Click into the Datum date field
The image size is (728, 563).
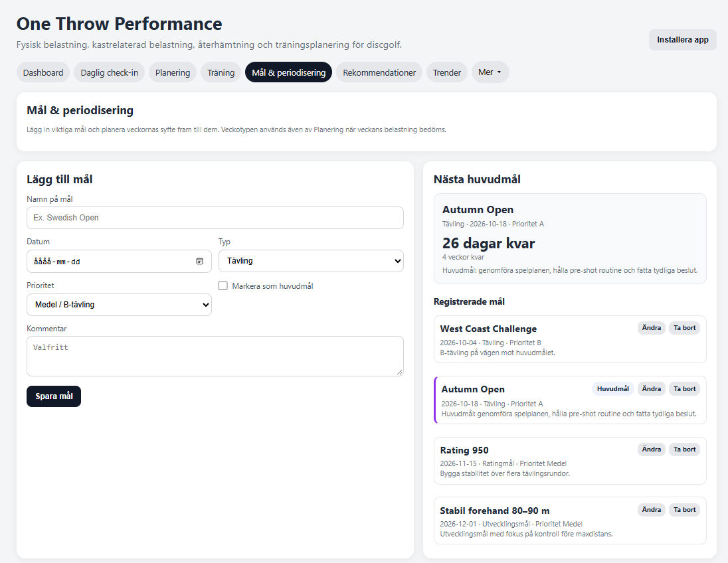pyautogui.click(x=120, y=262)
